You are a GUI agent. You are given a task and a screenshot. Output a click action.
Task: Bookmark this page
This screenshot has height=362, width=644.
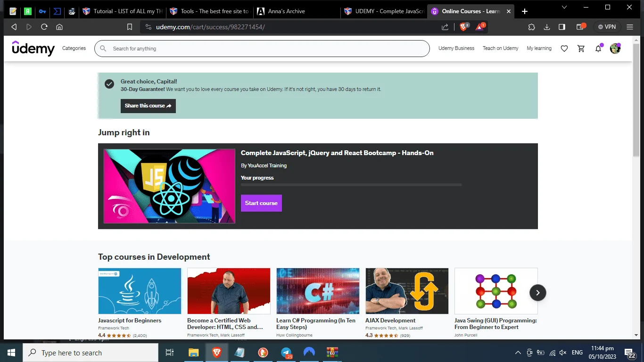(x=130, y=27)
